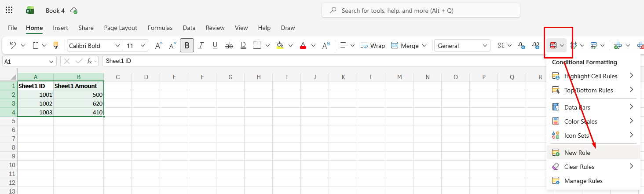
Task: Click the Undo icon
Action: point(13,45)
